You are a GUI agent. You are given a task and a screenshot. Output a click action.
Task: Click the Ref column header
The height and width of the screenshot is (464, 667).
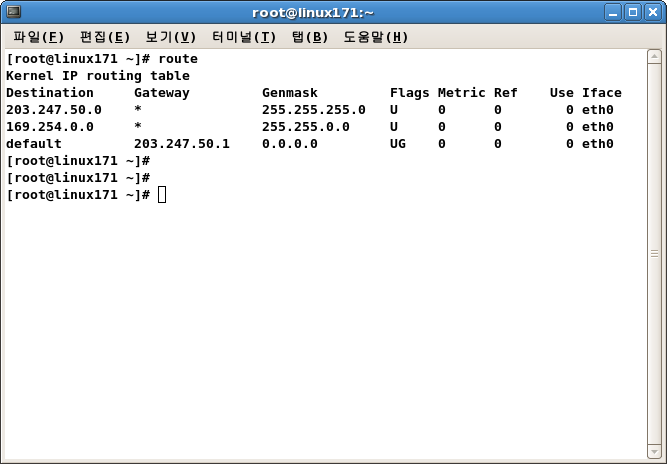[506, 93]
